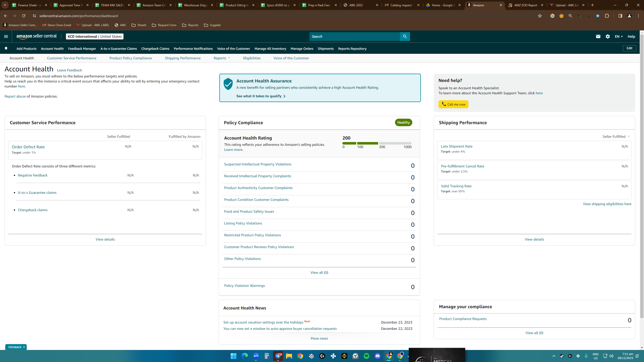Open Feedback Manager in the nav bar
Image resolution: width=644 pixels, height=362 pixels.
point(82,49)
